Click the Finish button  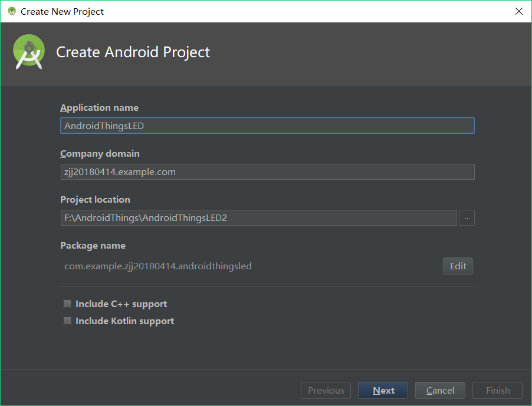click(497, 391)
